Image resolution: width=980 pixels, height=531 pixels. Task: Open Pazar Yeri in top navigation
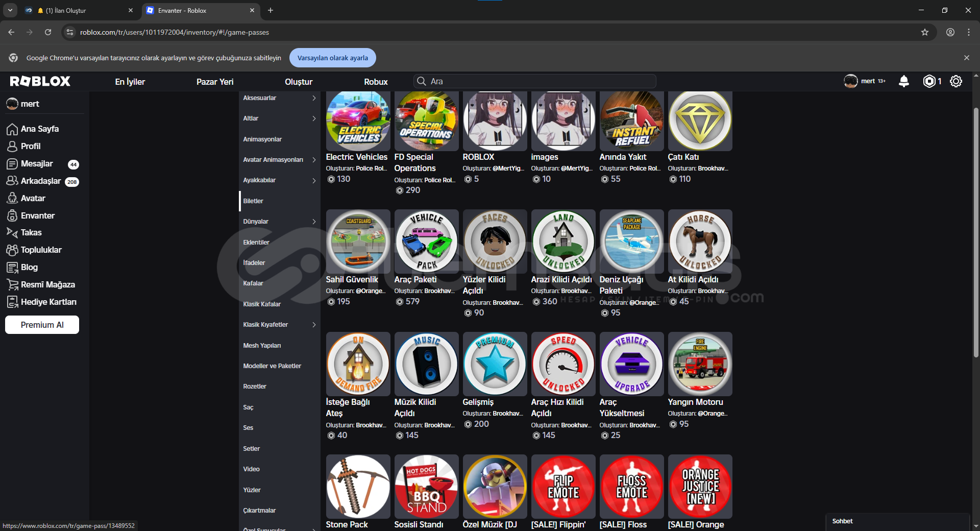(x=215, y=82)
